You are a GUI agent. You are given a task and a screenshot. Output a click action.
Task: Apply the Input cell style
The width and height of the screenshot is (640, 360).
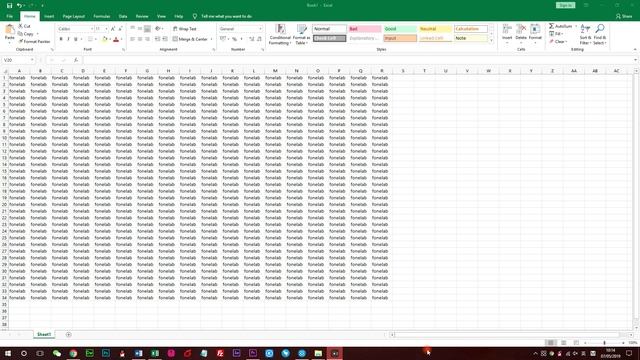tap(400, 38)
